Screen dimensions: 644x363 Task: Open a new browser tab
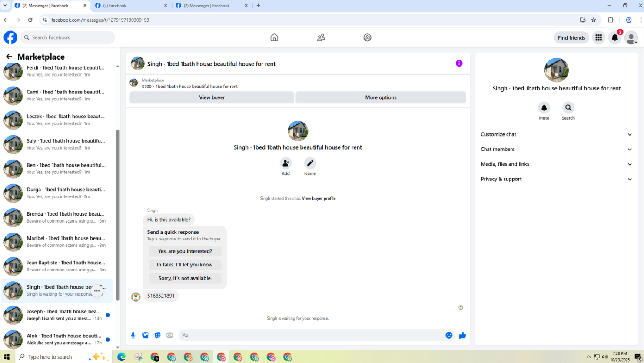coord(259,6)
